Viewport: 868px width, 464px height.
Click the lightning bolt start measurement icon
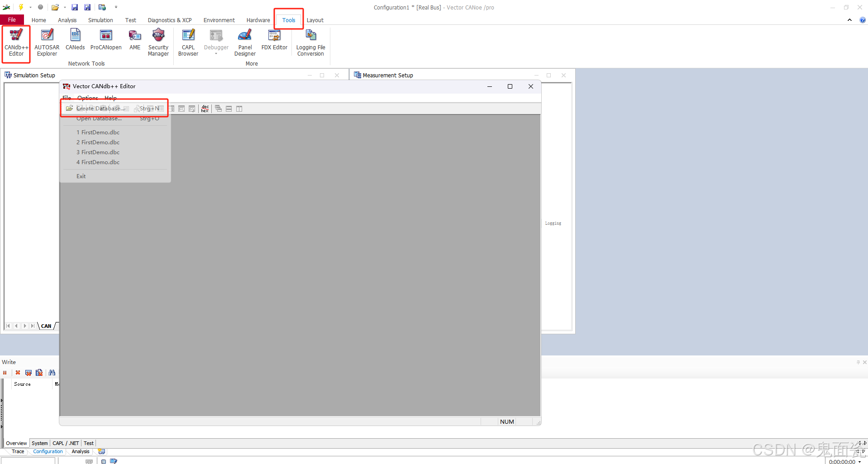(21, 7)
